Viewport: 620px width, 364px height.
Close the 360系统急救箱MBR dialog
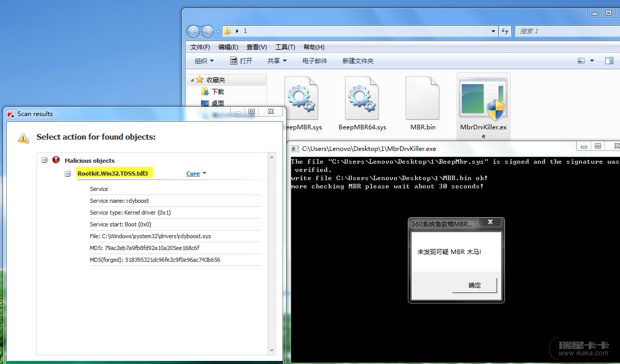[491, 222]
